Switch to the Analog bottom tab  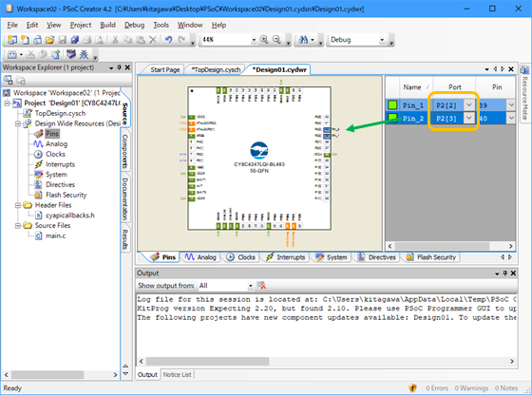[200, 257]
